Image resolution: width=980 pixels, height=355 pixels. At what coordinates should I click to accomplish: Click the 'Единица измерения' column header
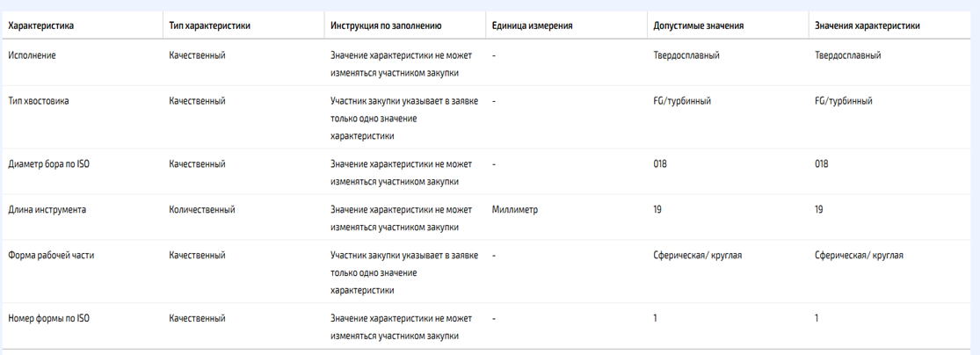click(533, 26)
